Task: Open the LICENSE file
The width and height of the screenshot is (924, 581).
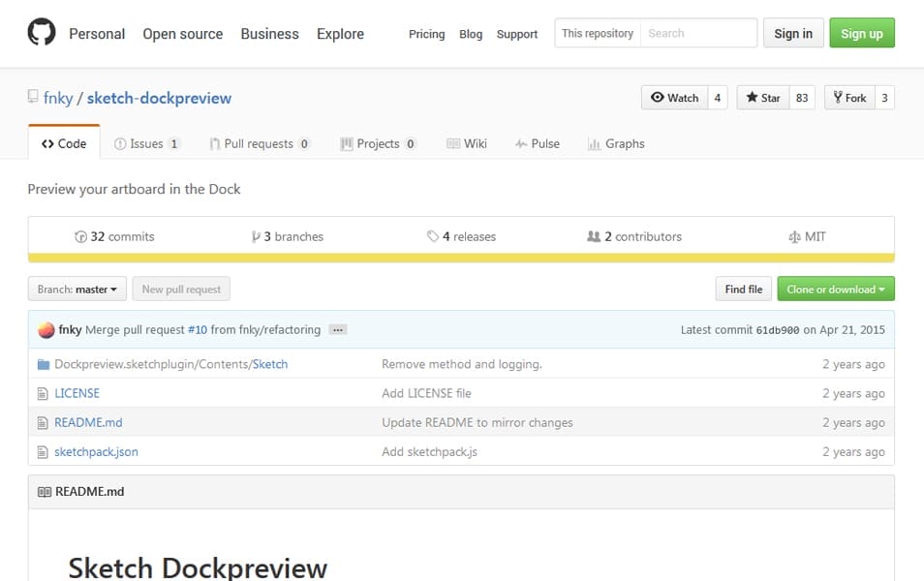Action: [x=77, y=393]
